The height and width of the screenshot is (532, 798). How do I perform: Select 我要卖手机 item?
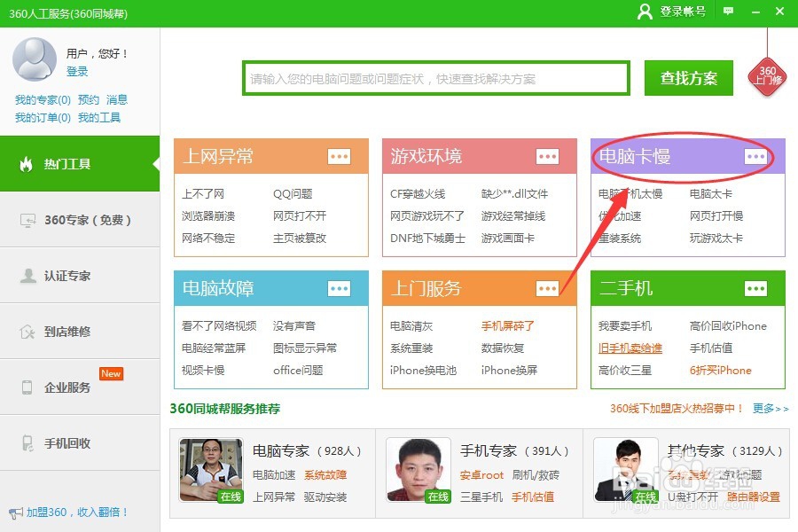click(x=625, y=325)
